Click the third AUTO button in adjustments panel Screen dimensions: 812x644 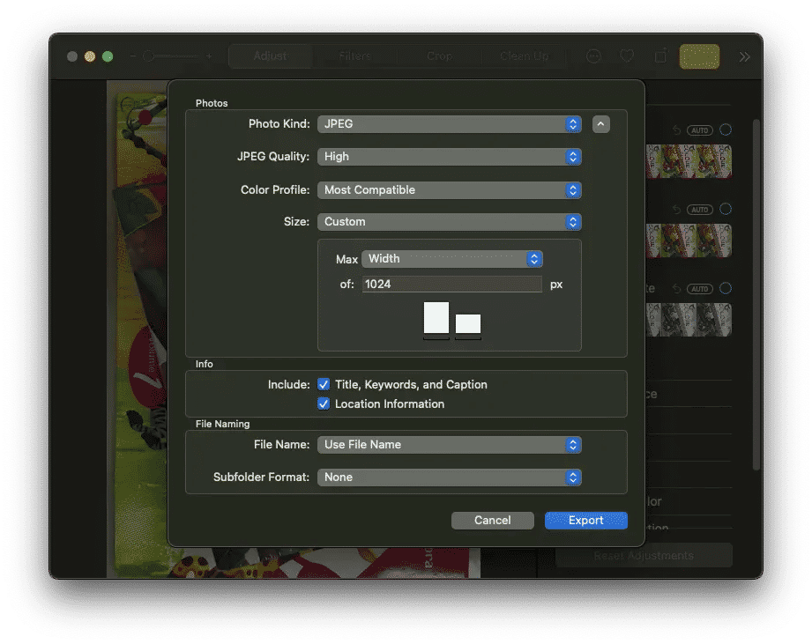tap(700, 289)
